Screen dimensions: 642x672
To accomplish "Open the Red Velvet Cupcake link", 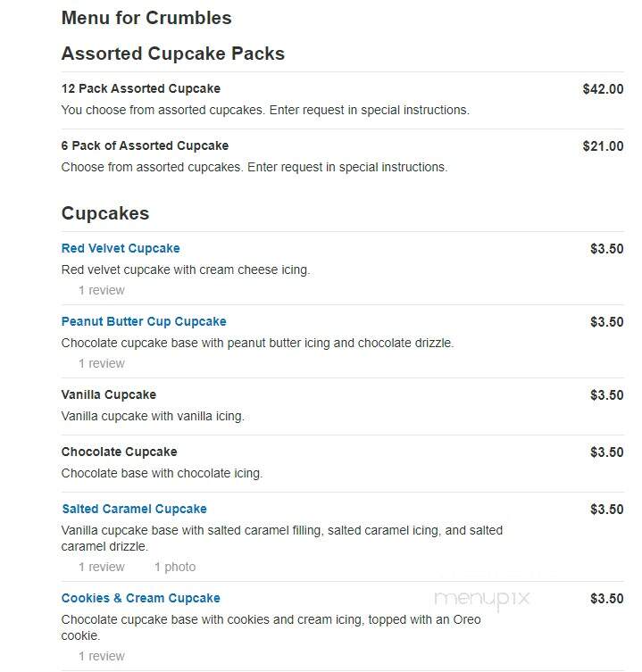I will click(121, 249).
